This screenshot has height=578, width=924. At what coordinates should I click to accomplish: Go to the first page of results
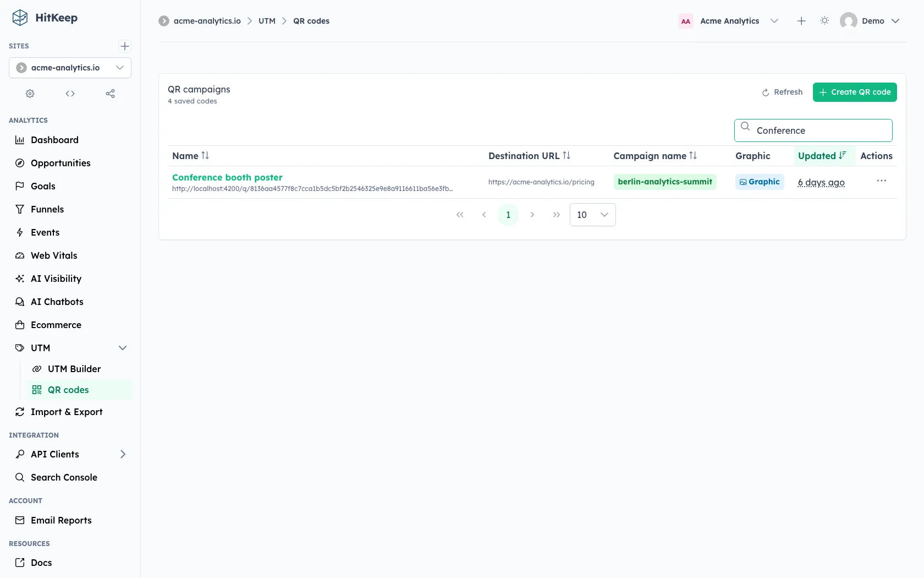tap(460, 215)
